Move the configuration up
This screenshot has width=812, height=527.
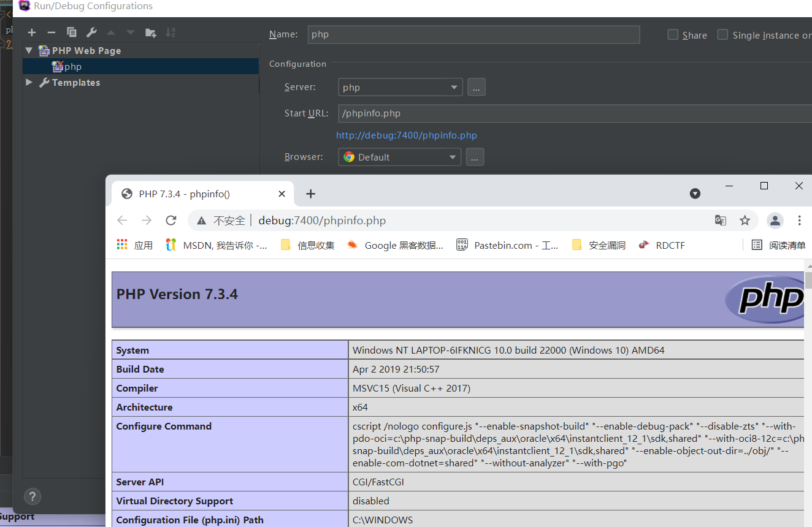[x=111, y=32]
